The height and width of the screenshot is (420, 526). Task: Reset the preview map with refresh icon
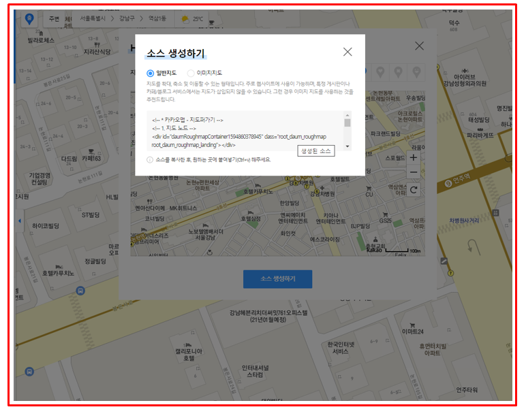[x=414, y=190]
